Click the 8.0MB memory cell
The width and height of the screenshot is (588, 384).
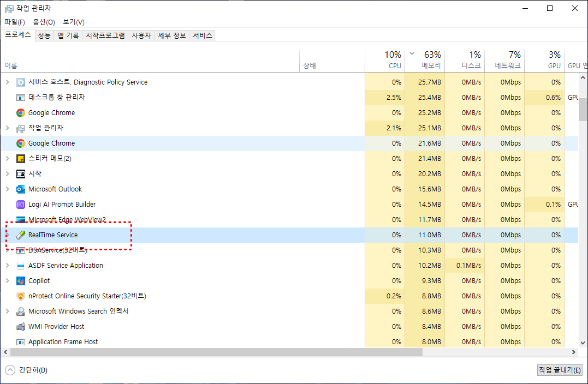(425, 341)
